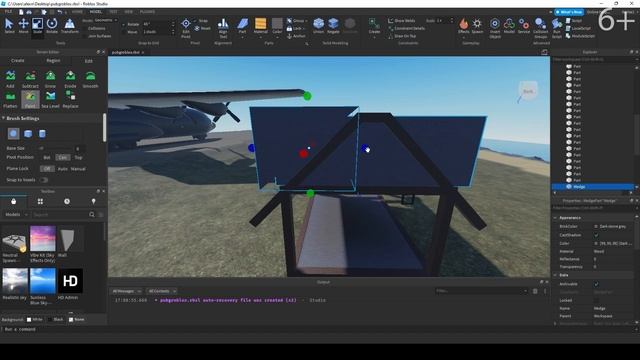Image resolution: width=640 pixels, height=360 pixels.
Task: Pick the Transform tool
Action: click(x=70, y=26)
